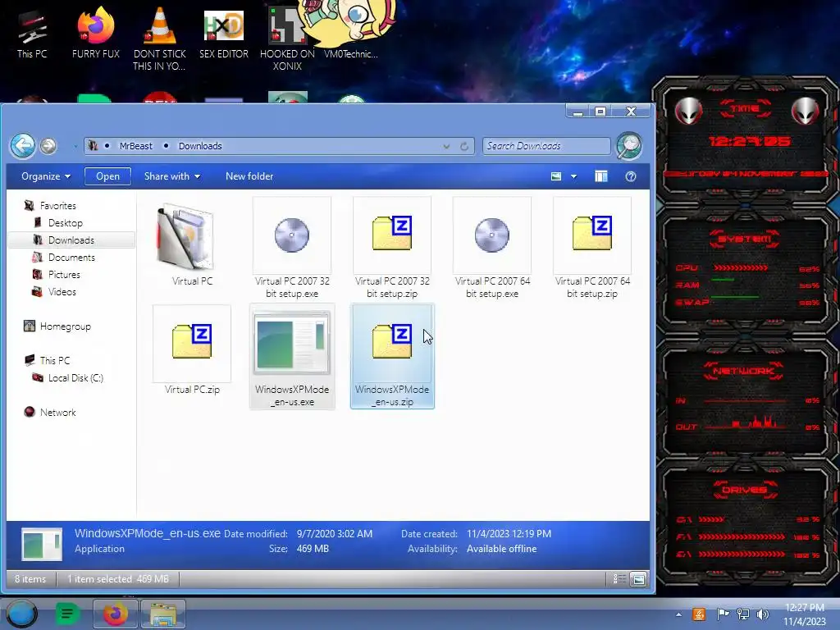Select the Virtual PC folder

coord(192,244)
